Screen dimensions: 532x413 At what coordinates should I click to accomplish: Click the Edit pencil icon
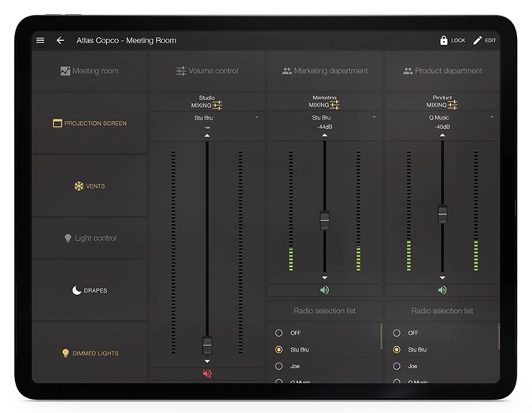click(x=478, y=40)
